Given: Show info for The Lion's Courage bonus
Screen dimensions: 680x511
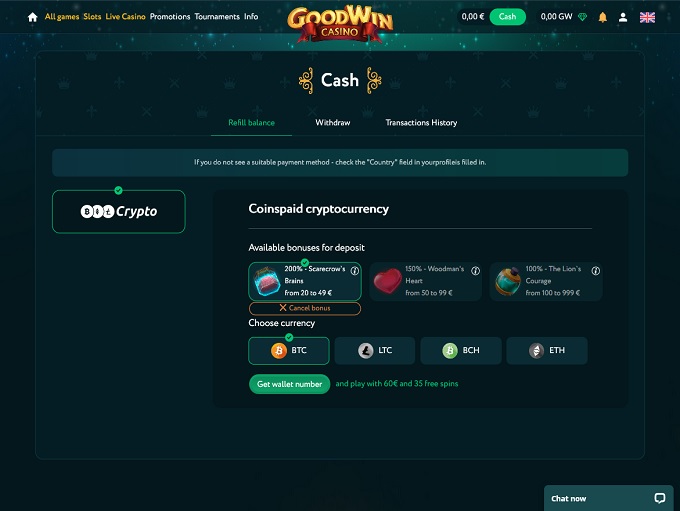Looking at the screenshot, I should coord(596,271).
